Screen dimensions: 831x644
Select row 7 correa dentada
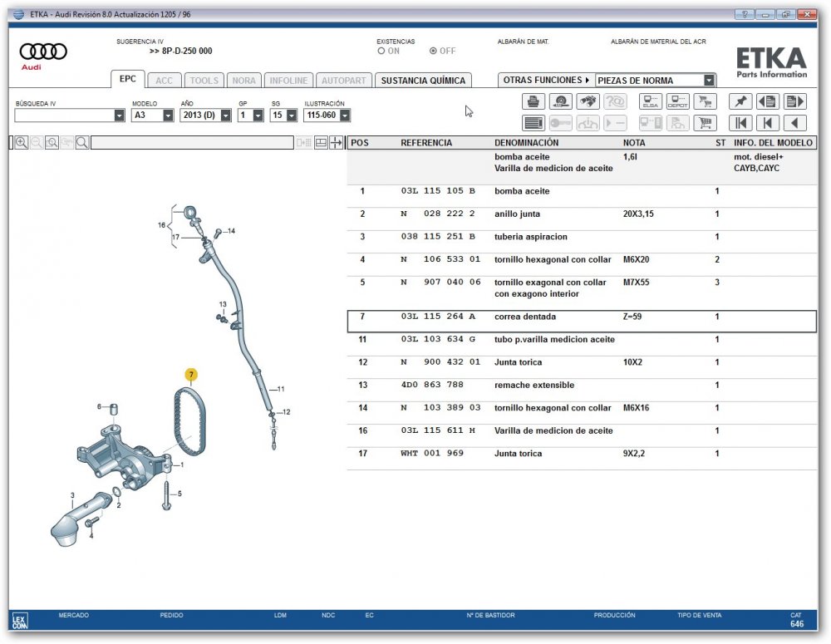click(582, 322)
